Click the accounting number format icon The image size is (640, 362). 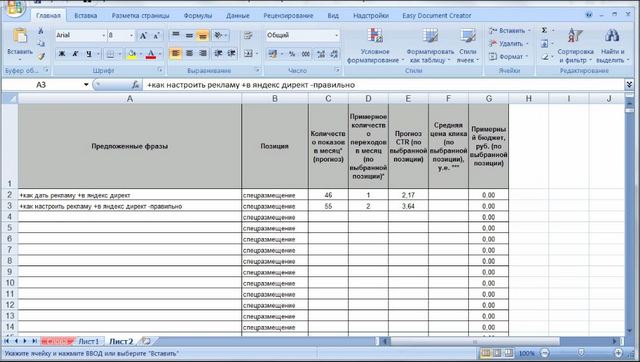(x=273, y=54)
